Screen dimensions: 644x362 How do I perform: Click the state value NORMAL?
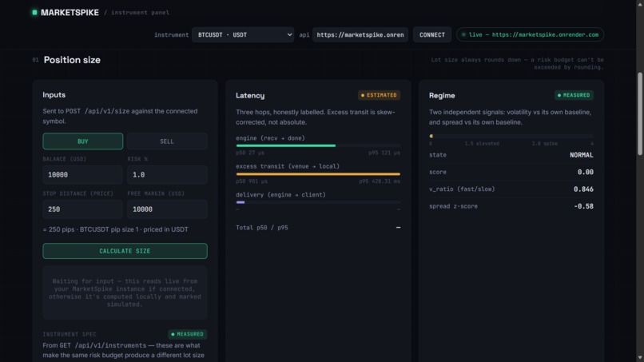pyautogui.click(x=581, y=155)
